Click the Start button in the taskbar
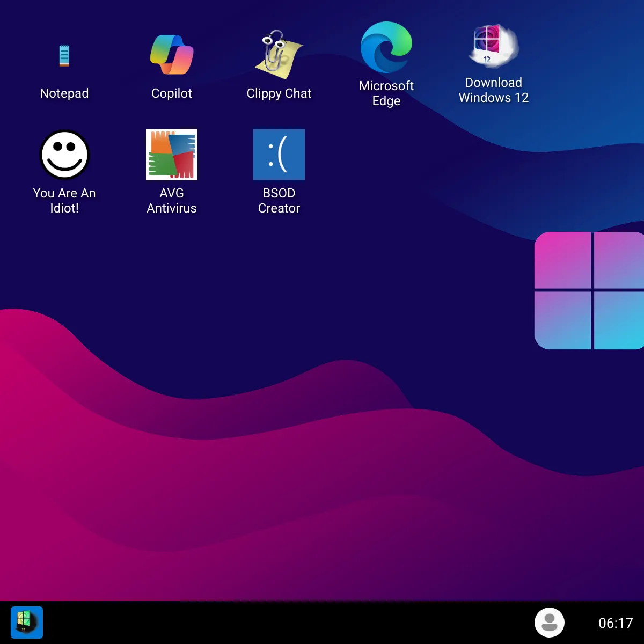644x644 pixels. tap(27, 623)
